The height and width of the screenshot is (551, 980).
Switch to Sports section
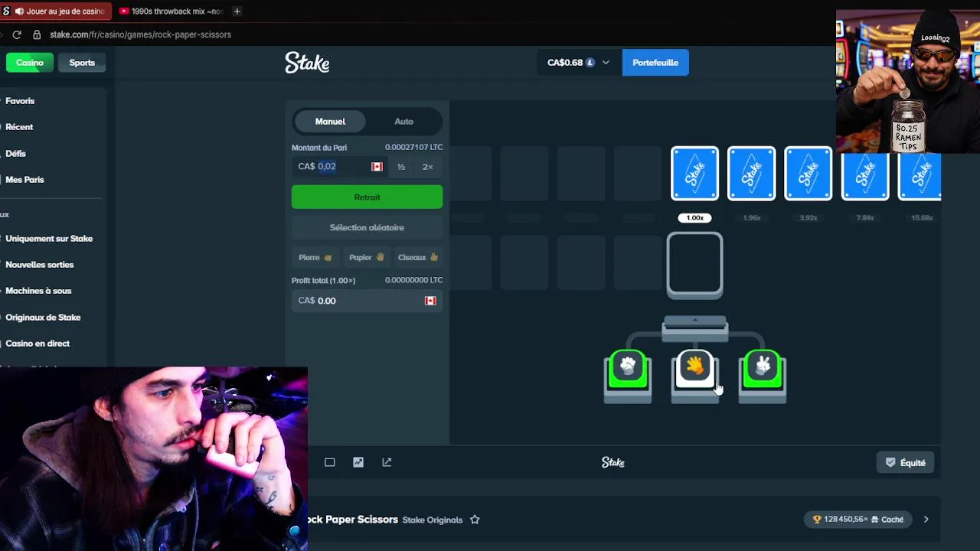(x=82, y=63)
